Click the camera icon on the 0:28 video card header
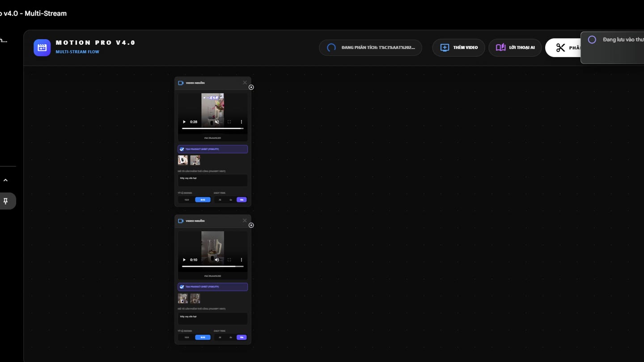The image size is (644, 362). tap(181, 83)
